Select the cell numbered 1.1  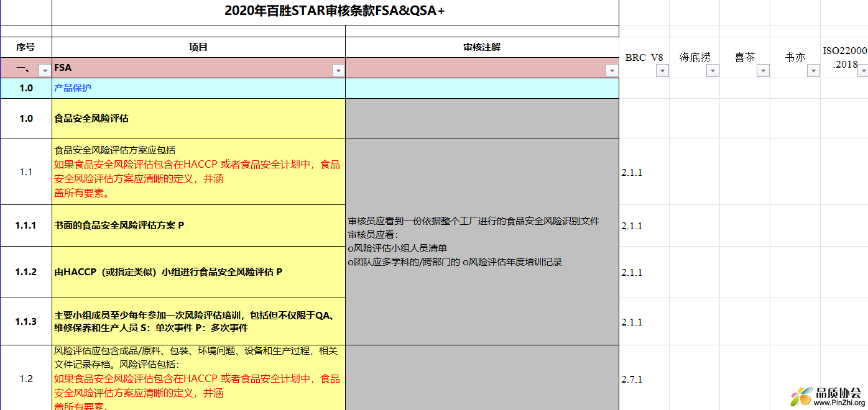26,172
